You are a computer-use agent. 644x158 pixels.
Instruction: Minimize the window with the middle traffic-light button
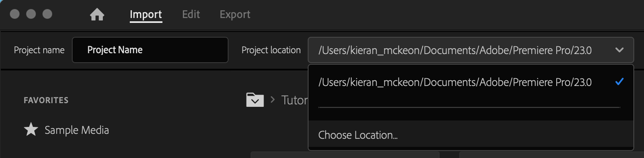(31, 14)
